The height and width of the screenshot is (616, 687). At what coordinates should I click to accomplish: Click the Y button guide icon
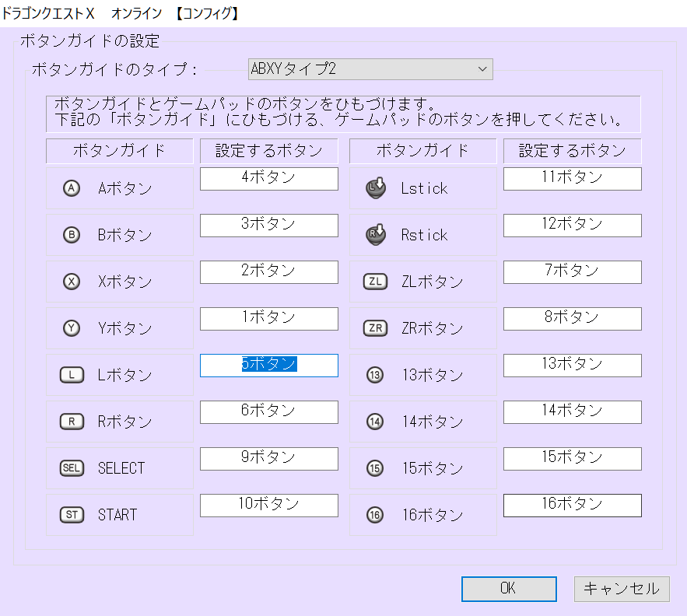point(72,328)
